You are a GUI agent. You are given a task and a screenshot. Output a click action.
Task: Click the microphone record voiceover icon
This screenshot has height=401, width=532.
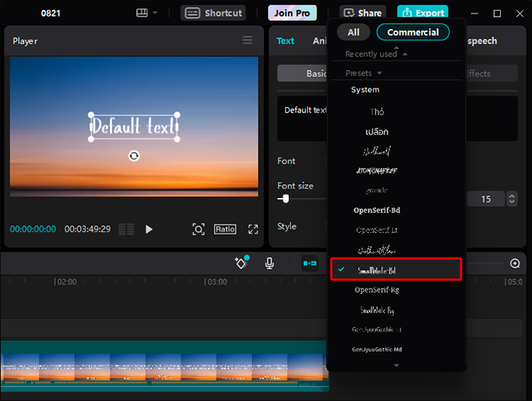269,263
